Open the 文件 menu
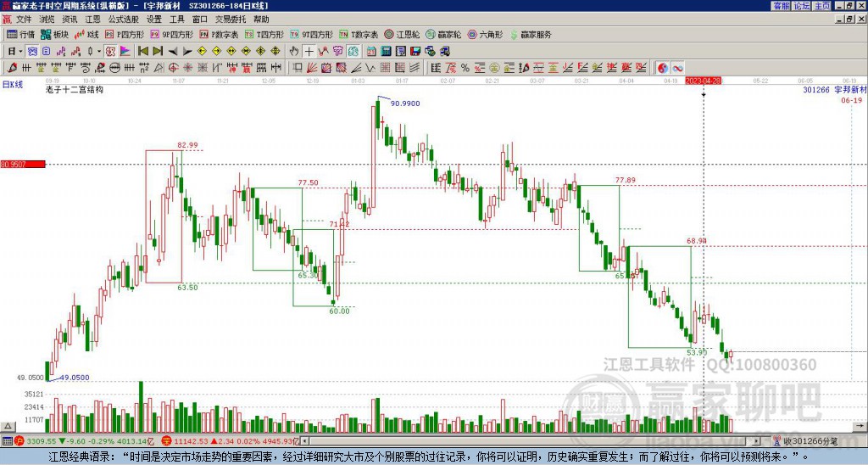Viewport: 868px width, 465px height. (24, 20)
